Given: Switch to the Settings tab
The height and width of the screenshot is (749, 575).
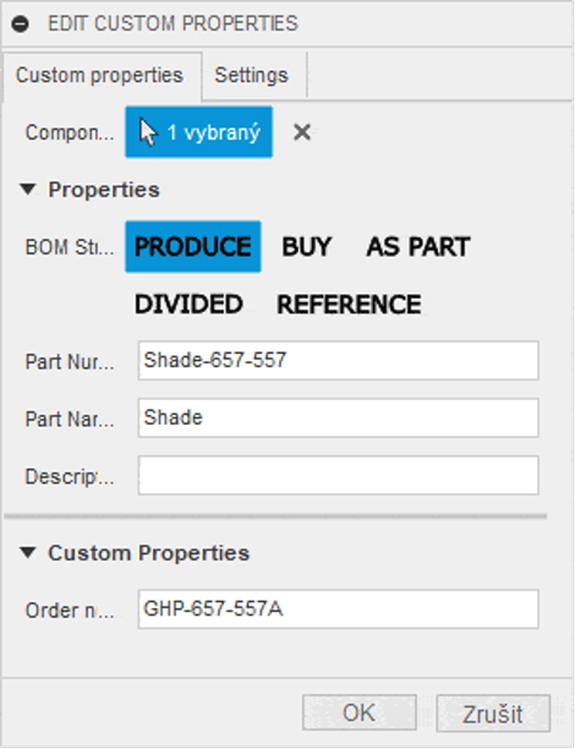Looking at the screenshot, I should [x=252, y=75].
